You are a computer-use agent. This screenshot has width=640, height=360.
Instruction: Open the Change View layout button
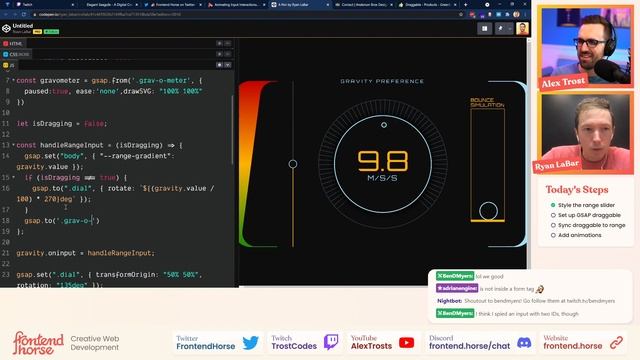pos(484,29)
